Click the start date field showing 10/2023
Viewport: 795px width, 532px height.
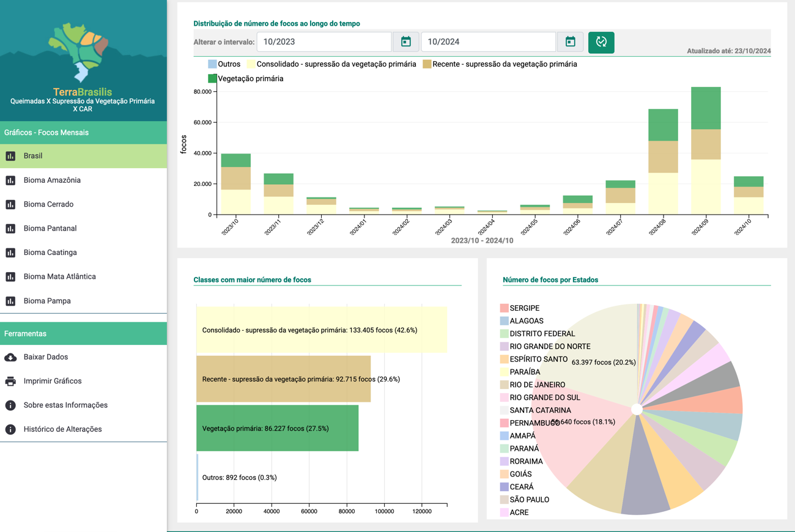tap(324, 42)
